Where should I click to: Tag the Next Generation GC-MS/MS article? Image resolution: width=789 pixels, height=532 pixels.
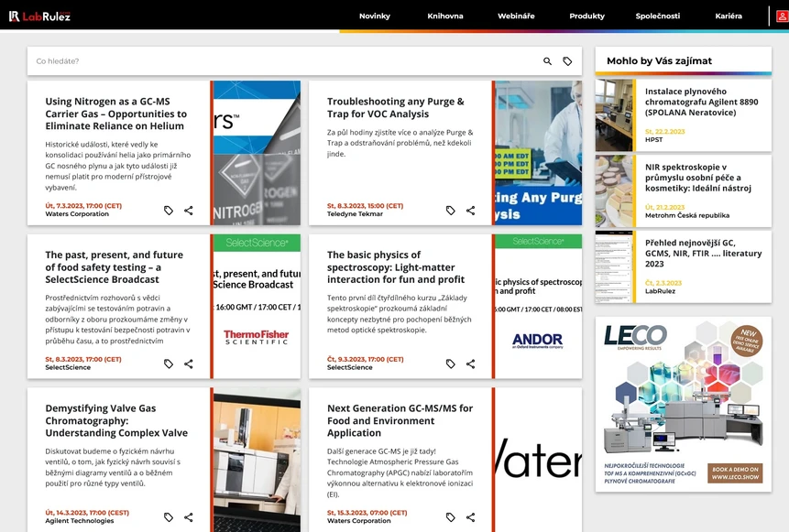click(449, 516)
